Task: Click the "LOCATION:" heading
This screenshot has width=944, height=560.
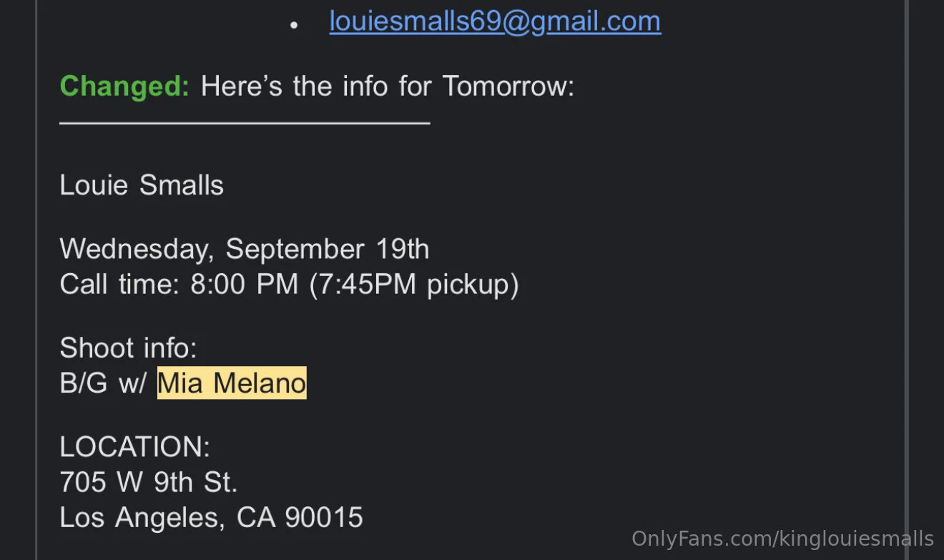Action: tap(134, 447)
